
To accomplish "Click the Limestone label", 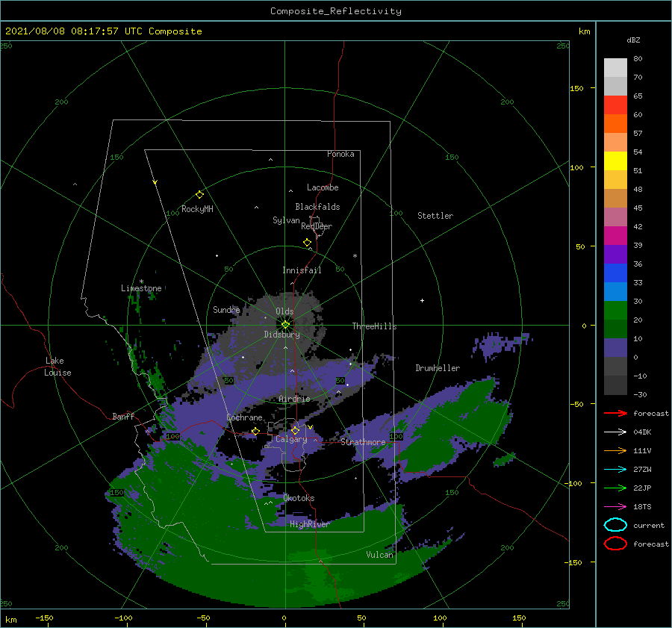I will [141, 288].
